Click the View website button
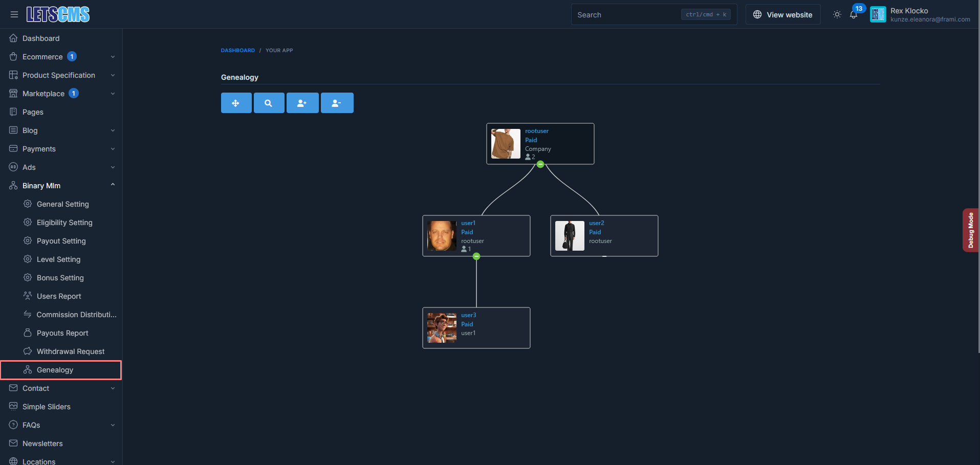 [782, 14]
